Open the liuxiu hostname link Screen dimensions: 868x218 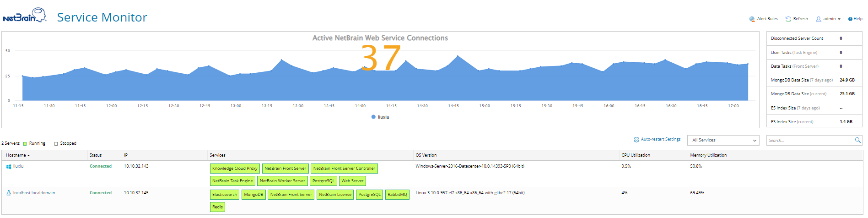coord(18,166)
